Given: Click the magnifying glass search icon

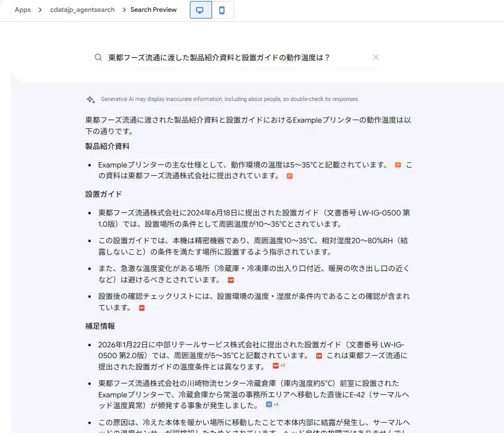Looking at the screenshot, I should point(98,58).
